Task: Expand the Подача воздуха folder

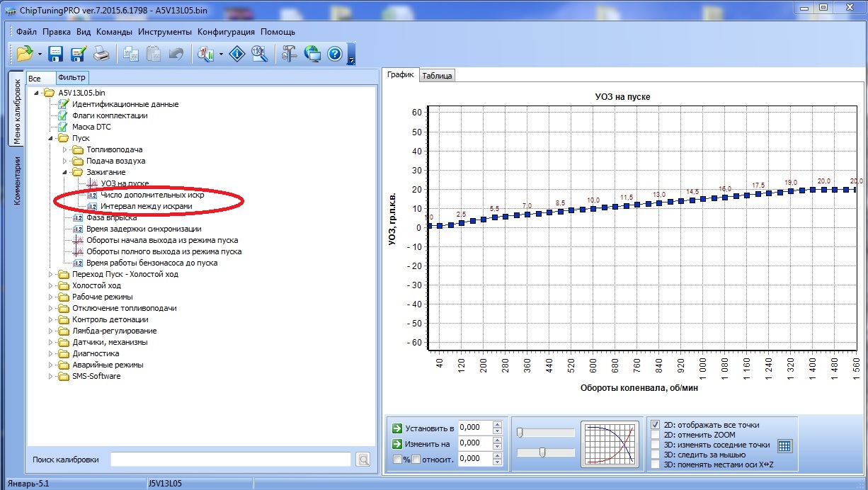Action: click(x=65, y=161)
